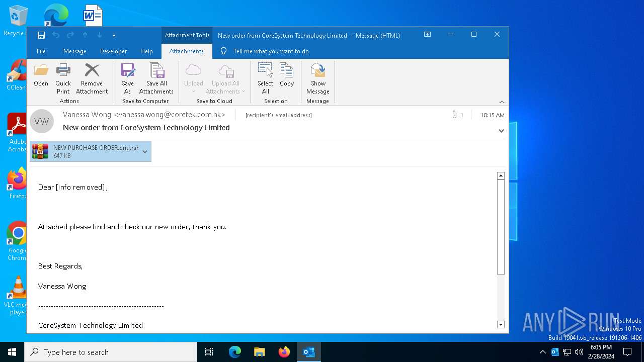Click the volume speaker tray icon
This screenshot has width=644, height=362.
579,352
